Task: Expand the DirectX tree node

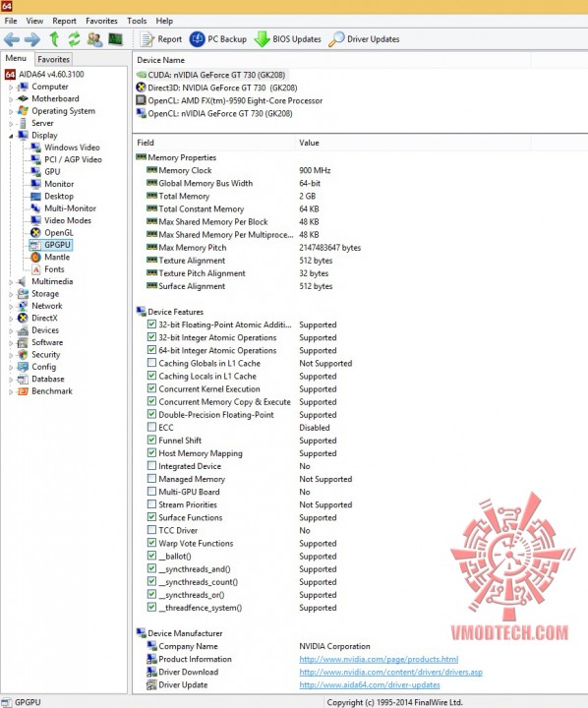Action: pyautogui.click(x=11, y=319)
